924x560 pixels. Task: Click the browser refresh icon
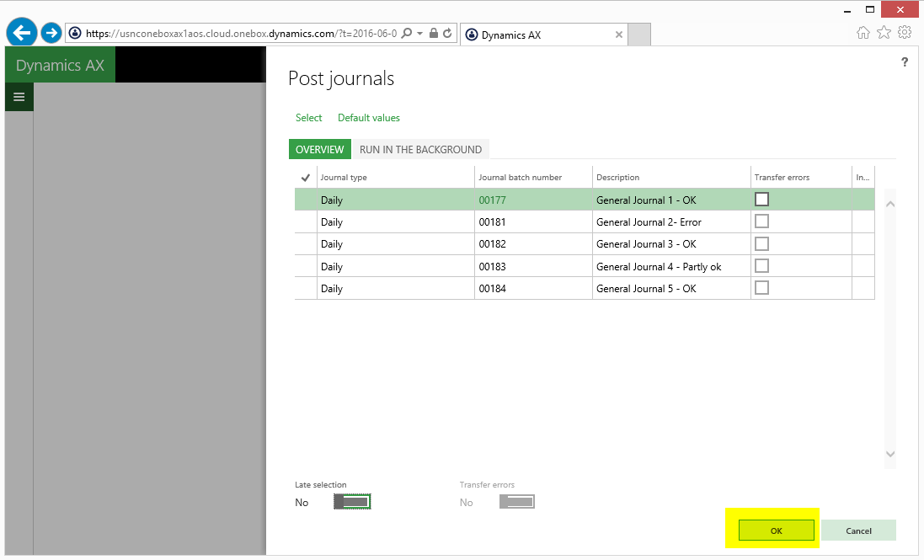447,34
